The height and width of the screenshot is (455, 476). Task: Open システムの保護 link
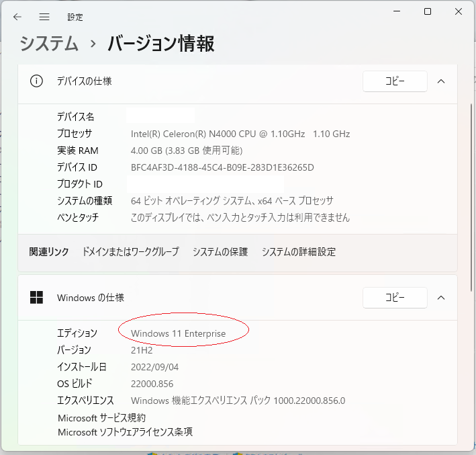[220, 251]
